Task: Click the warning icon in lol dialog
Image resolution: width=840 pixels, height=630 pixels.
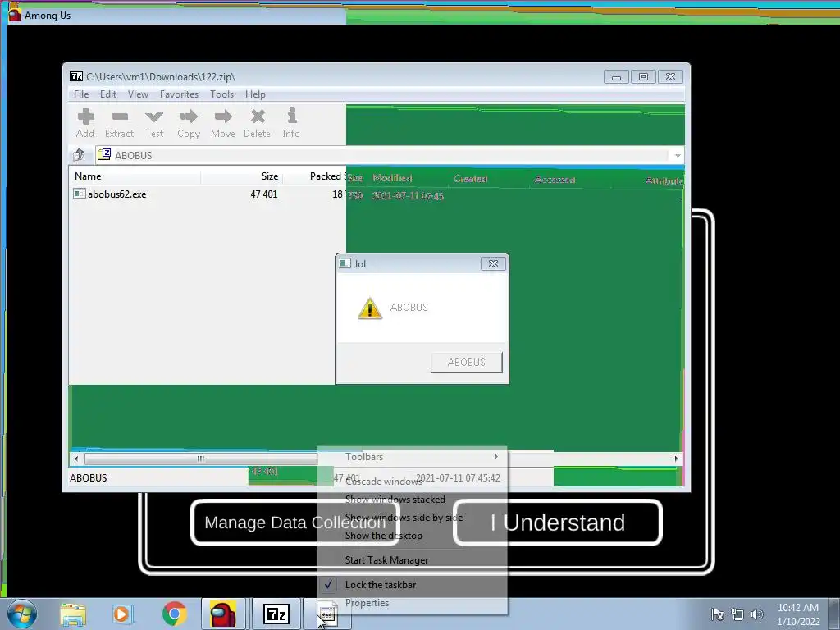Action: tap(370, 308)
